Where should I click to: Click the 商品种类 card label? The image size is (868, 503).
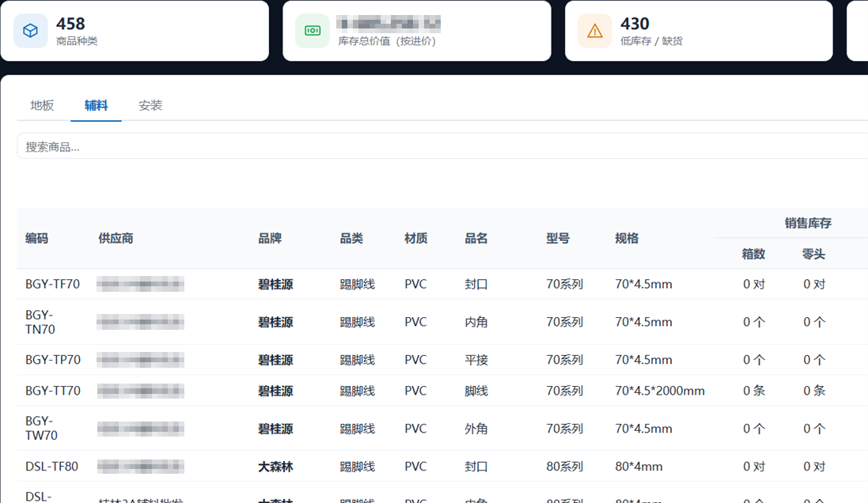pos(77,41)
